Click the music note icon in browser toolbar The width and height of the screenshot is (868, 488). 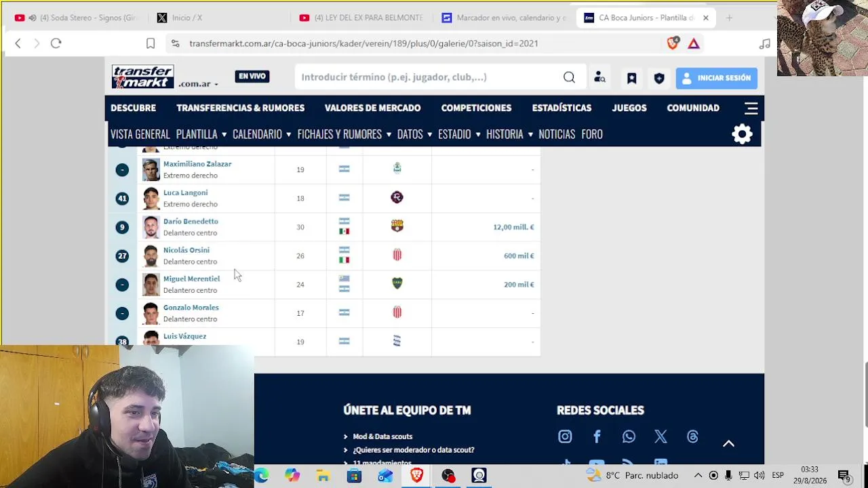point(765,43)
